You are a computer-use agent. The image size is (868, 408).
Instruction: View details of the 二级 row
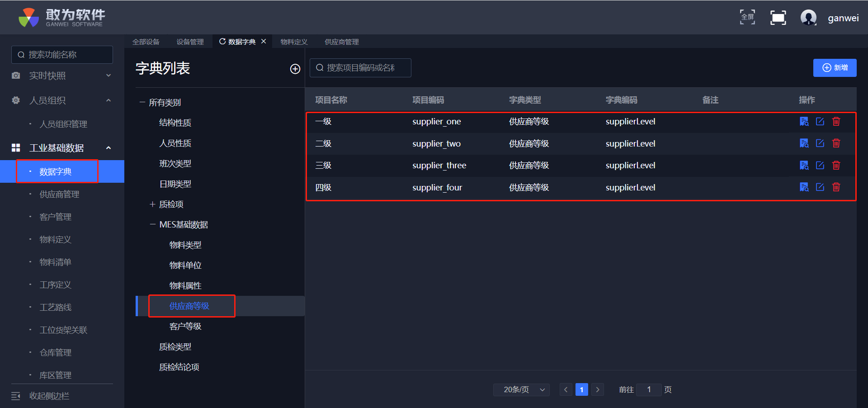[x=804, y=143]
